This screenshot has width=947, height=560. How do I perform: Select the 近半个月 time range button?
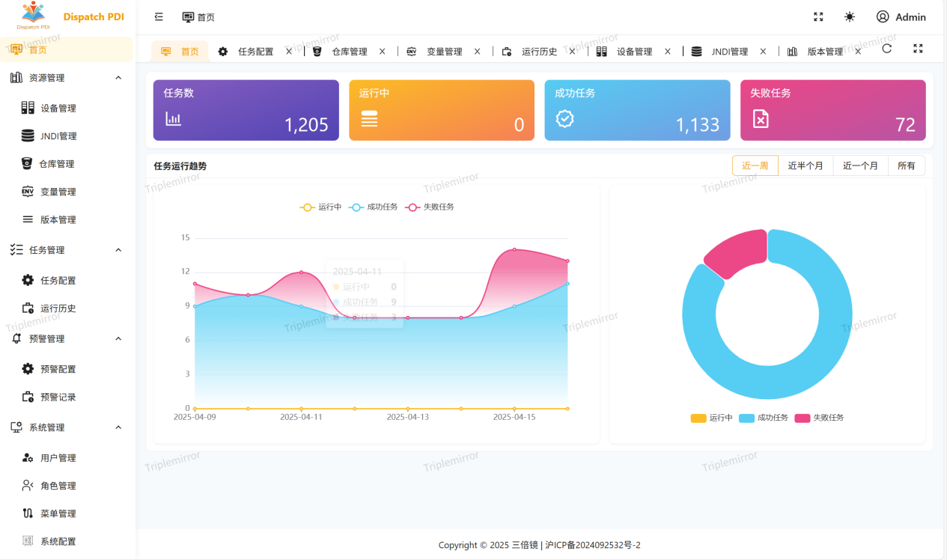tap(806, 165)
